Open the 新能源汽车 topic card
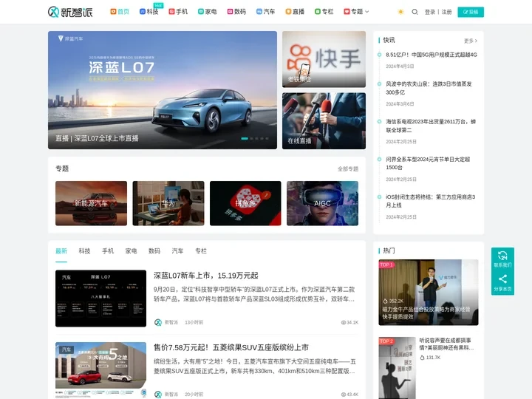The width and height of the screenshot is (532, 399). (92, 203)
